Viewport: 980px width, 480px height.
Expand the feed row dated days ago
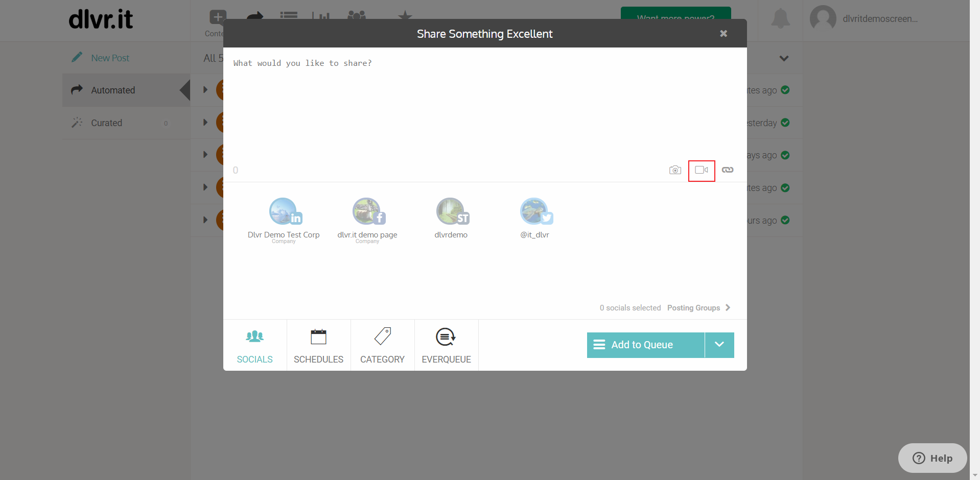(x=205, y=155)
